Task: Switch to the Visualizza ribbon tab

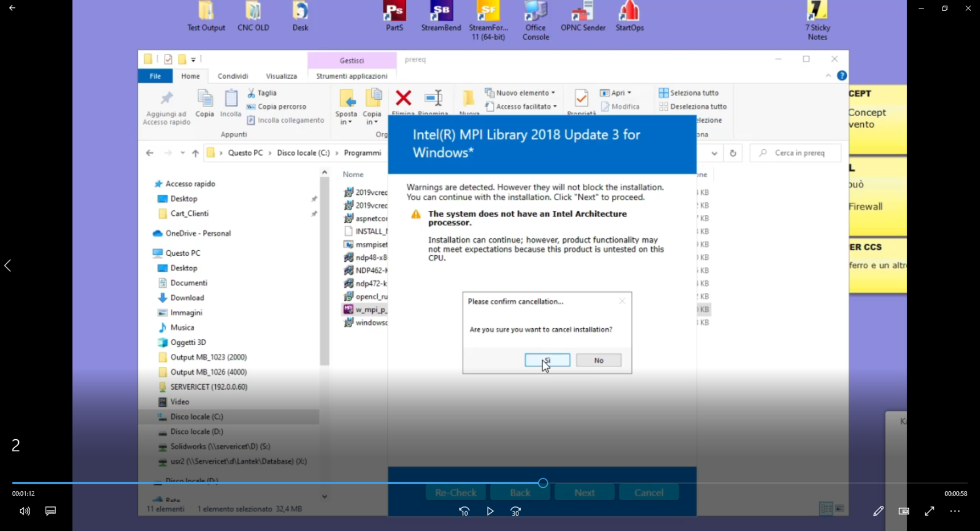Action: 281,76
